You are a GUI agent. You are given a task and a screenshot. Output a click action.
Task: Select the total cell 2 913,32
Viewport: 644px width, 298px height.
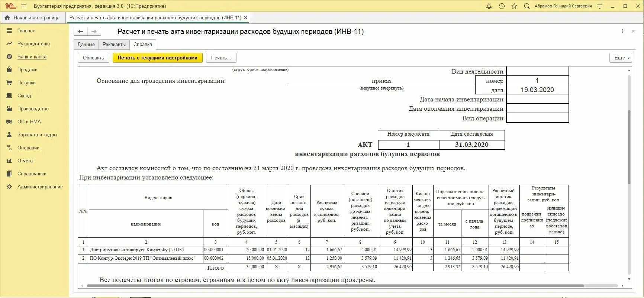(447, 267)
